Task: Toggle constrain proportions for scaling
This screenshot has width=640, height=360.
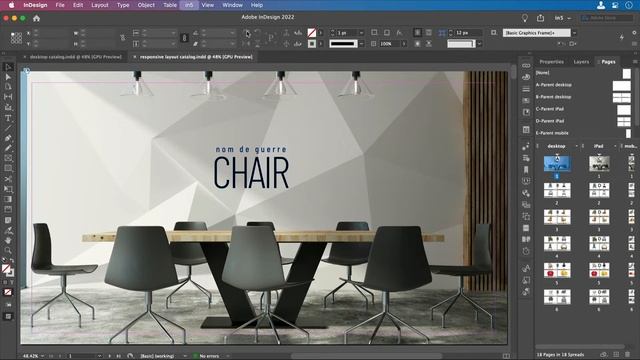Action: (x=184, y=38)
